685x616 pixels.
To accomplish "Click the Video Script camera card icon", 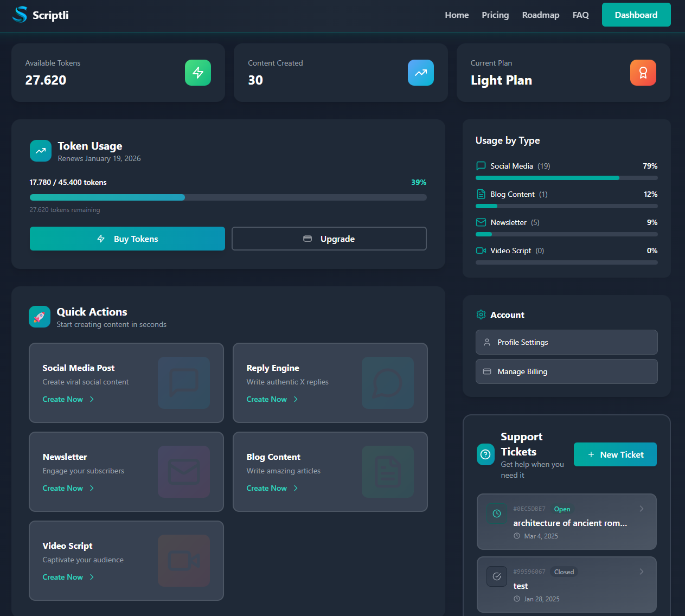I will tap(184, 561).
